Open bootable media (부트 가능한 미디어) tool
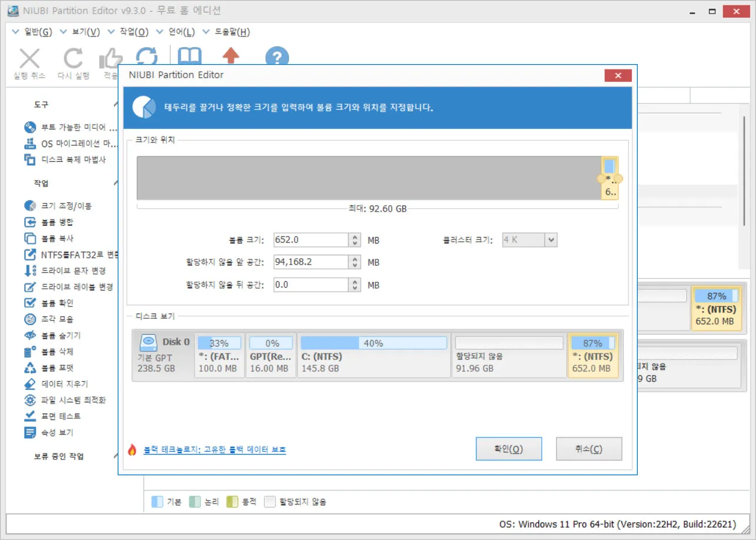This screenshot has width=756, height=540. 71,127
